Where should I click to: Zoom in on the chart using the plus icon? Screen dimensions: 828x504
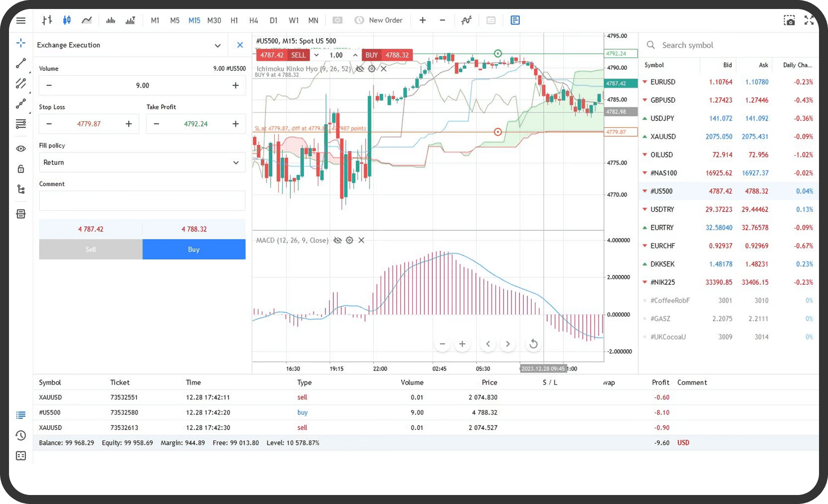[x=423, y=20]
